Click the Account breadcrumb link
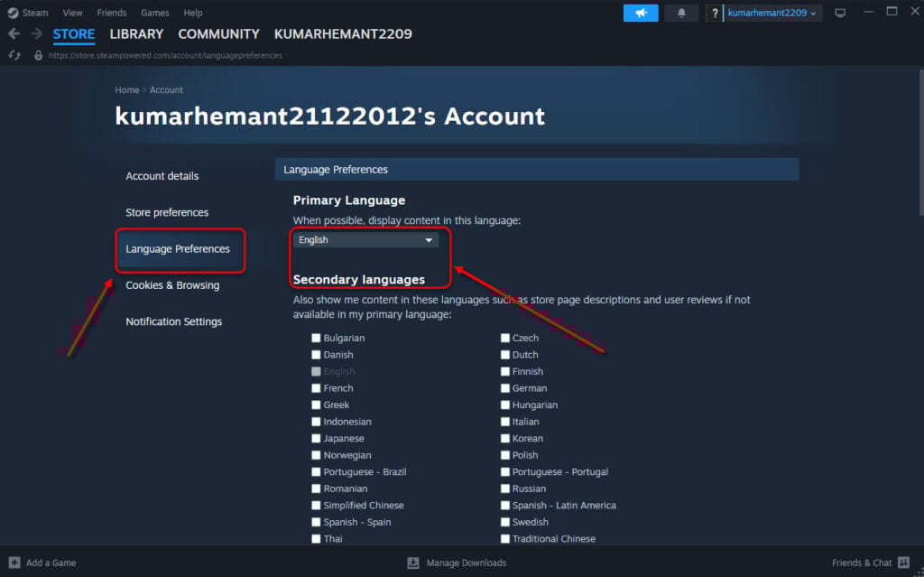Image resolution: width=924 pixels, height=577 pixels. click(x=166, y=89)
